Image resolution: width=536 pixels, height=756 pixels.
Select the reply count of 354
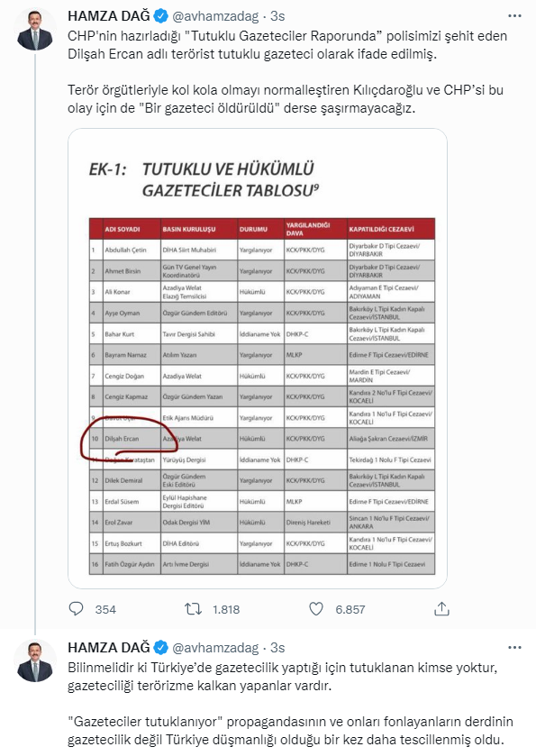click(105, 609)
